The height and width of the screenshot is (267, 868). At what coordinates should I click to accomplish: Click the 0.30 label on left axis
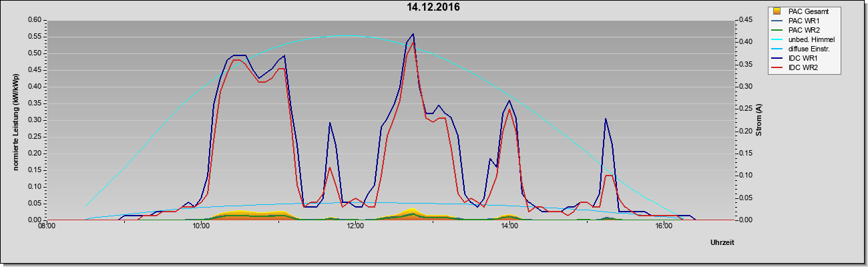click(x=35, y=120)
